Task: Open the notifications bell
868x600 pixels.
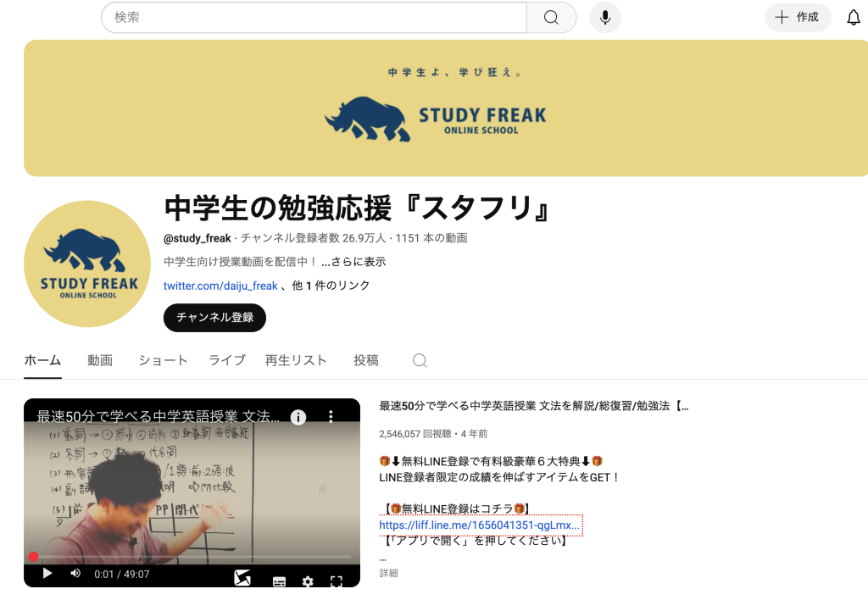Action: click(x=853, y=18)
